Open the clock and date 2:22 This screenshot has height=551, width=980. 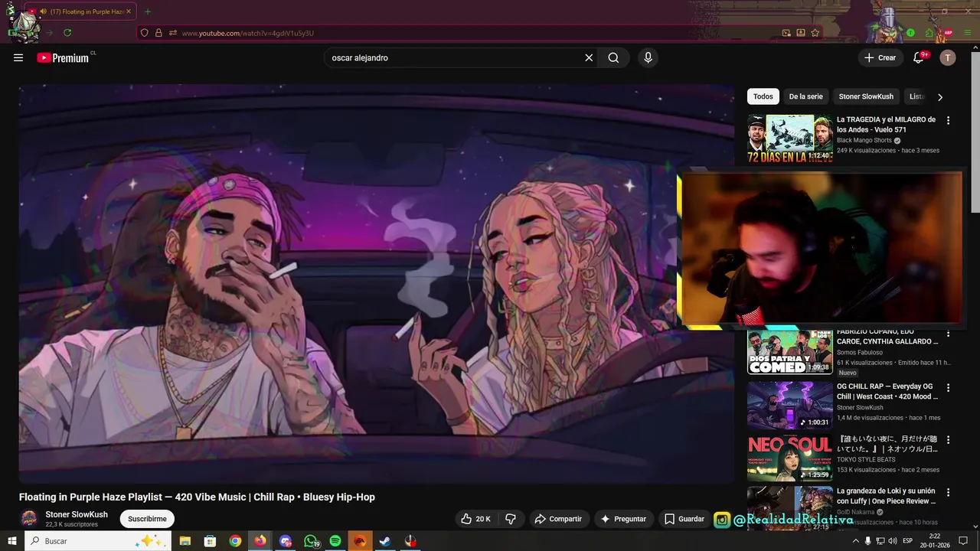click(933, 541)
